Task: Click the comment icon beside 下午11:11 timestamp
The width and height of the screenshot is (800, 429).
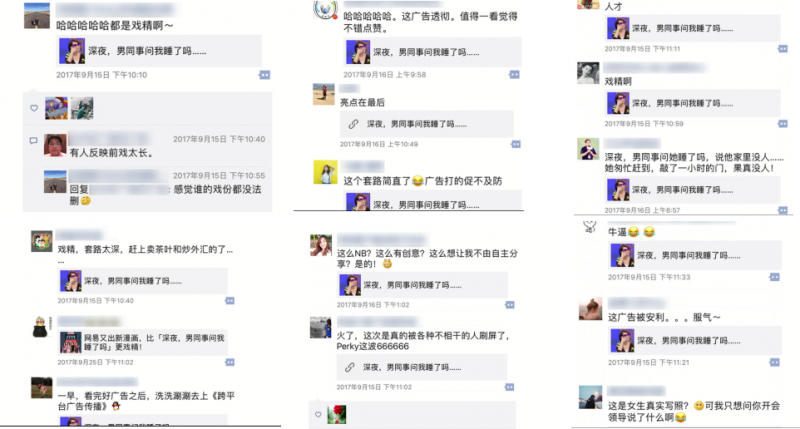Action: (783, 49)
